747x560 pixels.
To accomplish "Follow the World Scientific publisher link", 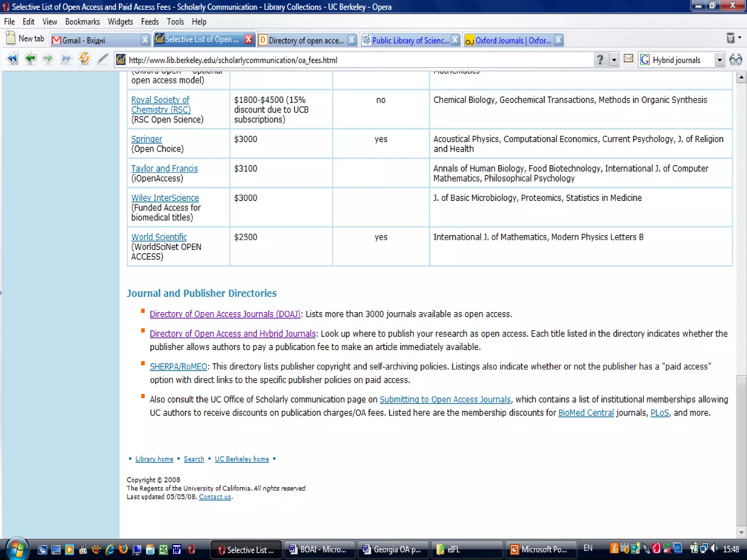I will point(159,237).
